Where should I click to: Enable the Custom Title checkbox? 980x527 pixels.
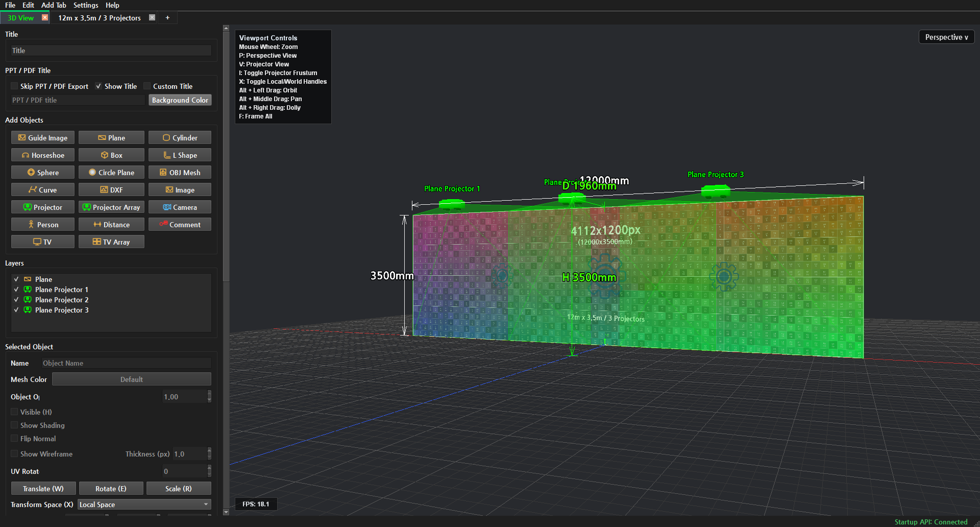(x=147, y=86)
